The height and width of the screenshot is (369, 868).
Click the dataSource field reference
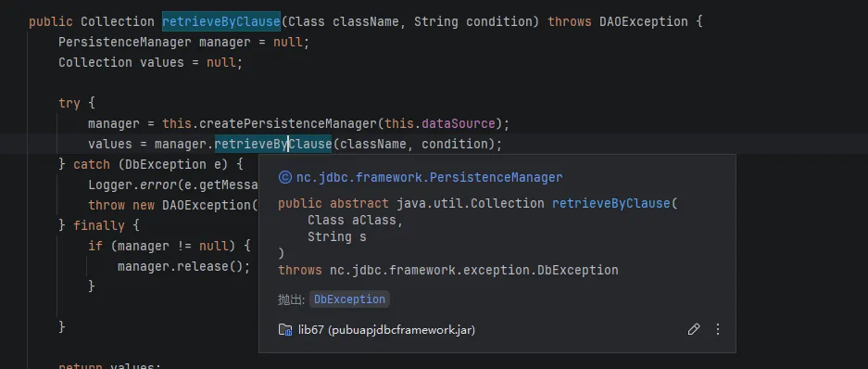click(x=459, y=123)
